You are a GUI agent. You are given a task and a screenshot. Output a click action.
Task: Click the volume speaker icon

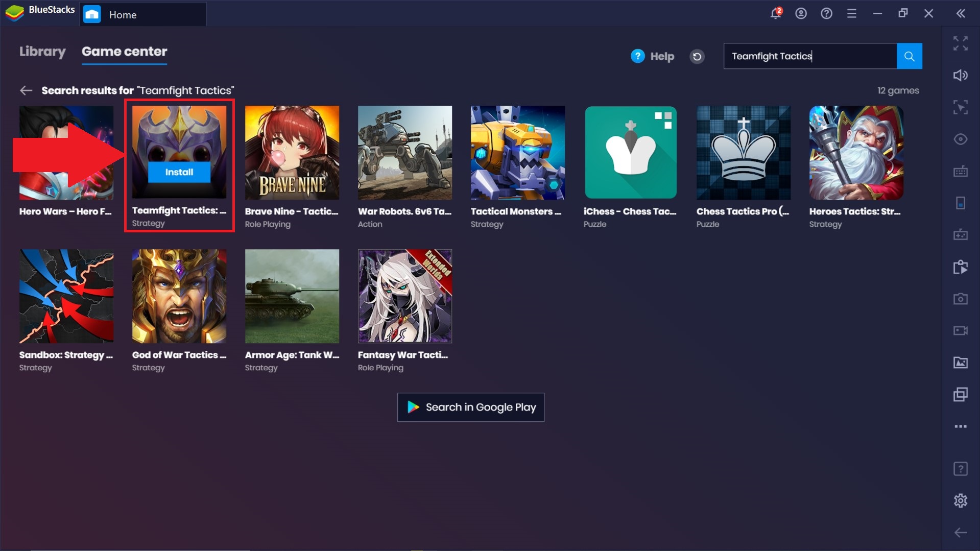(961, 76)
